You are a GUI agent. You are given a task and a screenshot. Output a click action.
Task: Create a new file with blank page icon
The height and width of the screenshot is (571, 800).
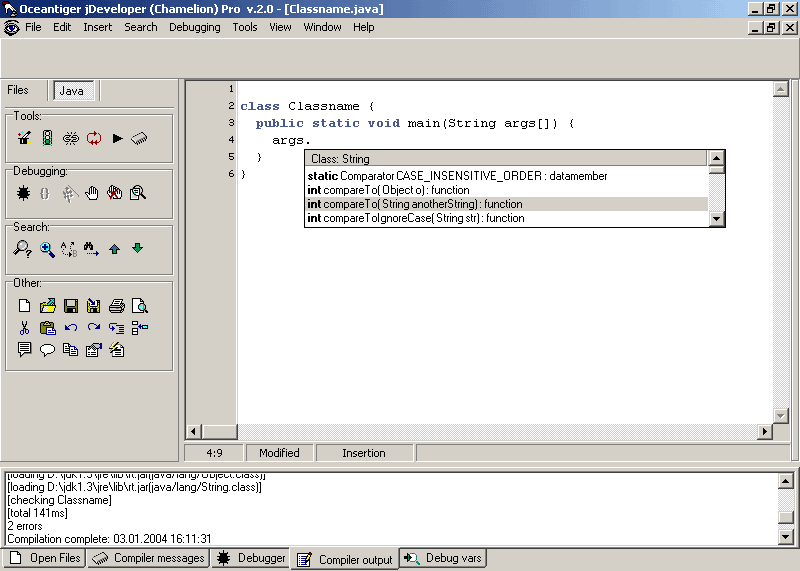point(24,306)
